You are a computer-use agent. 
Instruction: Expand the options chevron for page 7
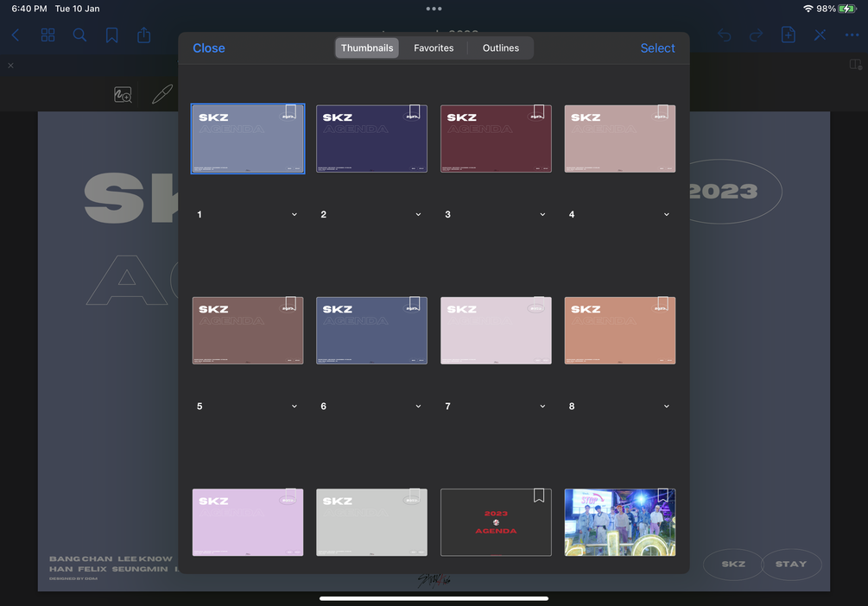(542, 407)
